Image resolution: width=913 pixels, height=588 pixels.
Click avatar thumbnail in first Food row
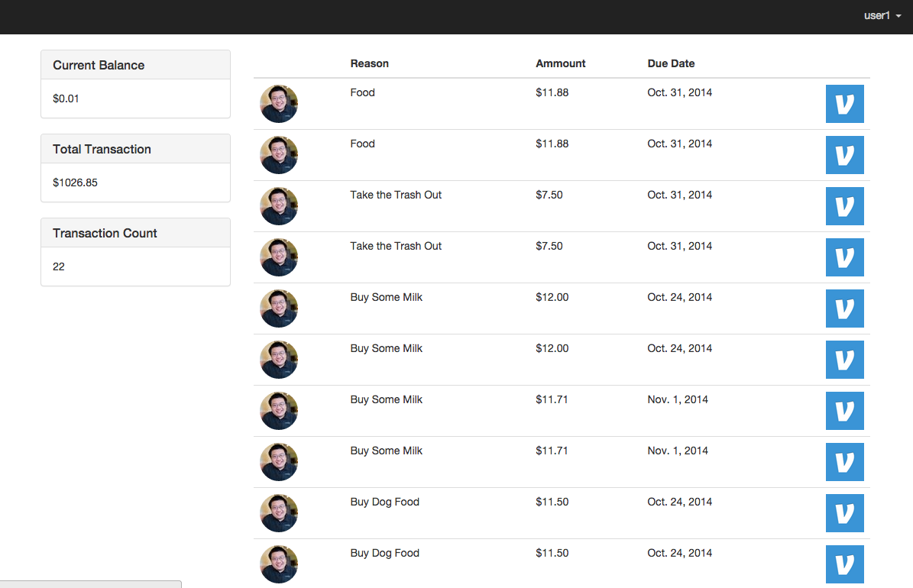click(x=279, y=104)
